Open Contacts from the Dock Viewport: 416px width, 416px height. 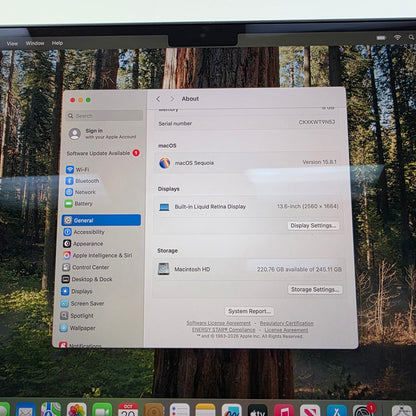click(x=154, y=410)
